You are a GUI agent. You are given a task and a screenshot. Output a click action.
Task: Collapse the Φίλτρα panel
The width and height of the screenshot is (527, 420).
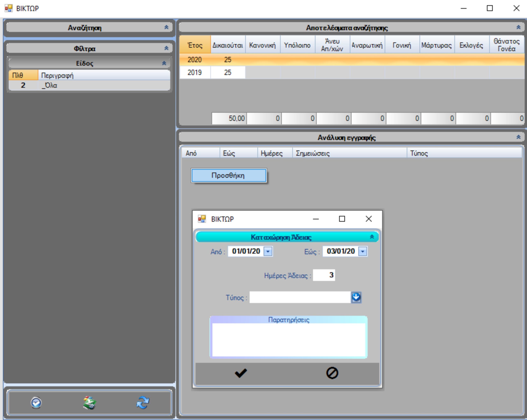(166, 48)
